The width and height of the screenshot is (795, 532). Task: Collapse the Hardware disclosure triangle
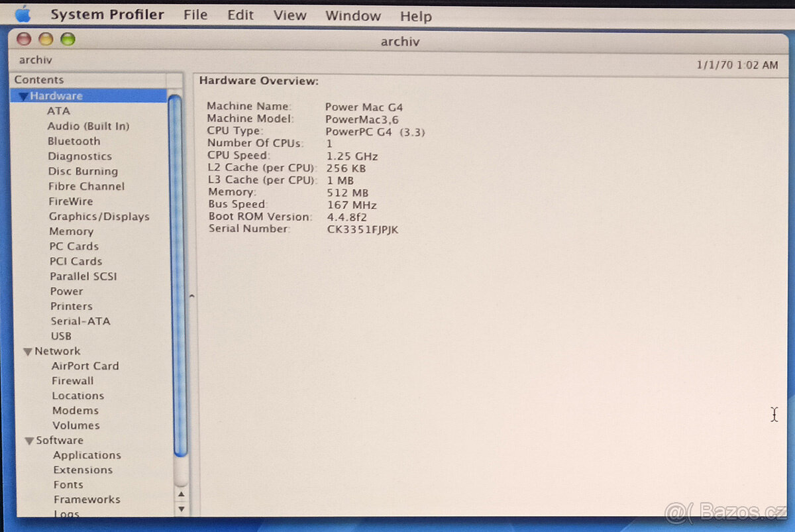pyautogui.click(x=23, y=97)
